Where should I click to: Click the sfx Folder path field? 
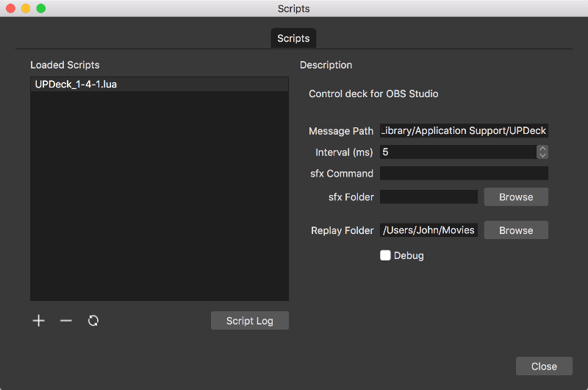(x=429, y=197)
